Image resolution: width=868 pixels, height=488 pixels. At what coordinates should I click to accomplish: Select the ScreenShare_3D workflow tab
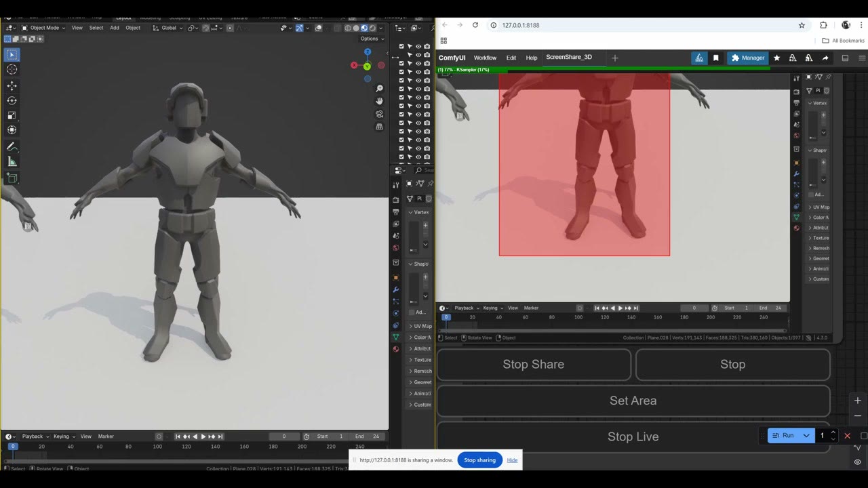tap(569, 58)
